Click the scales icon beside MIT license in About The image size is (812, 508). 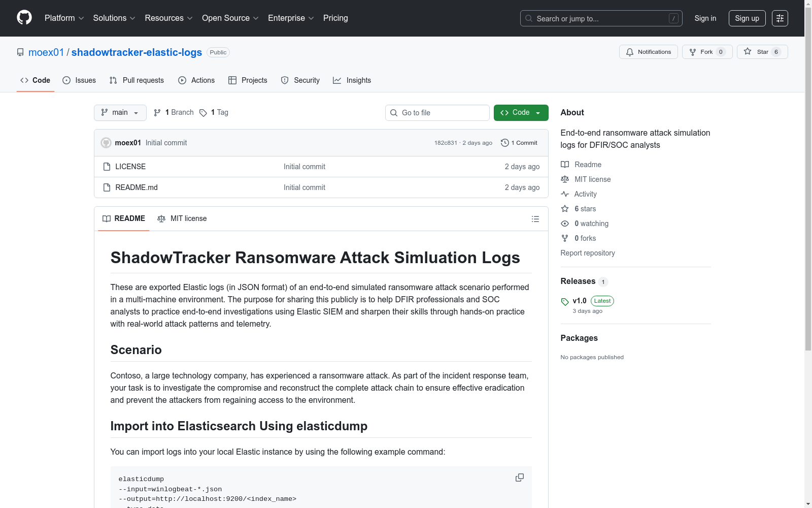point(565,179)
